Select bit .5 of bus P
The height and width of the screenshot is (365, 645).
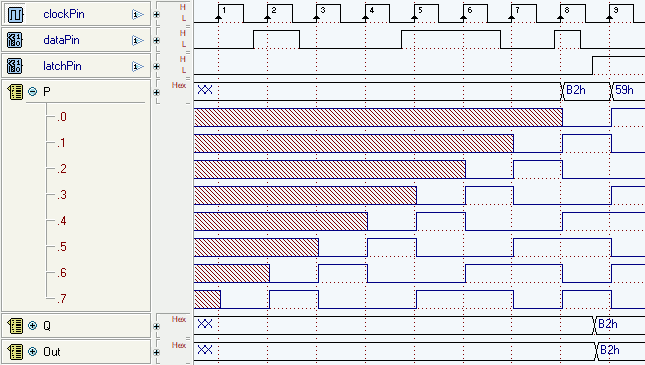pos(62,247)
